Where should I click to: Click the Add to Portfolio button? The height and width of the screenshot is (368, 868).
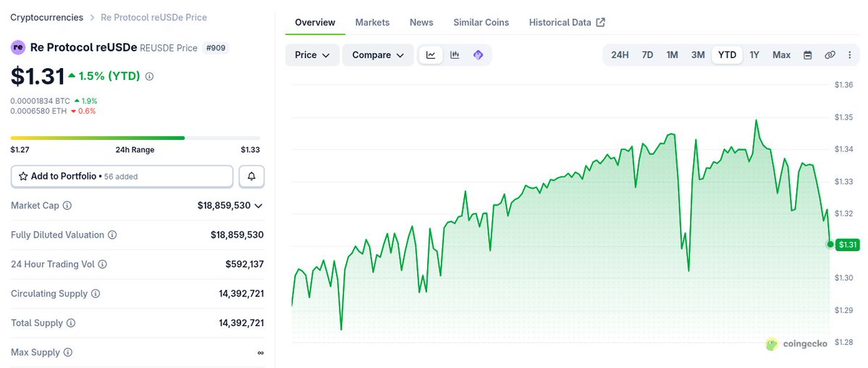point(122,176)
